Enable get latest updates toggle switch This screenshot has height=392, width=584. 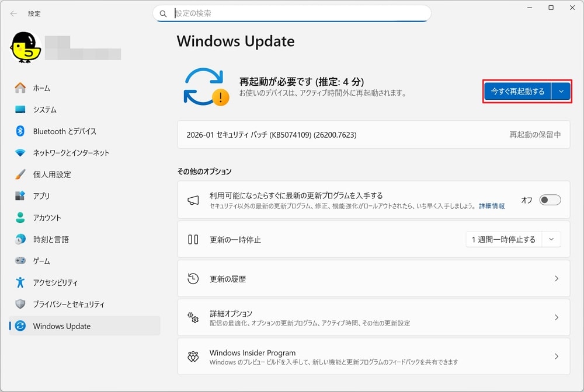pos(550,200)
